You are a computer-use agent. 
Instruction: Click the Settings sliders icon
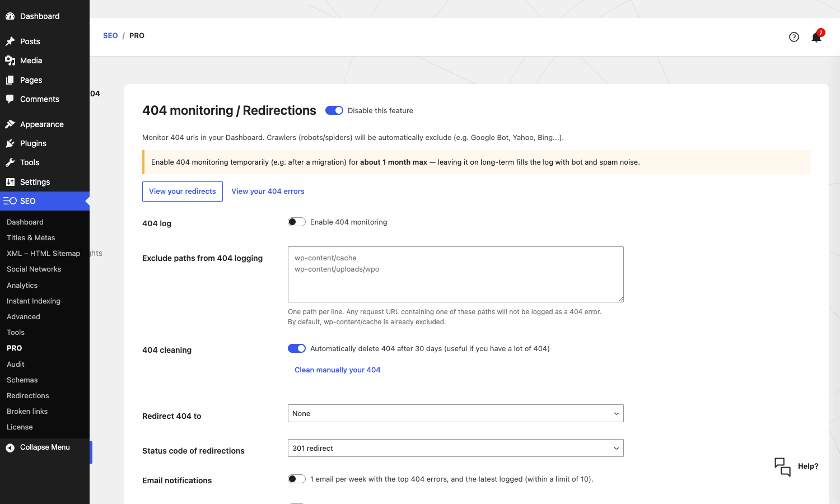click(x=10, y=182)
